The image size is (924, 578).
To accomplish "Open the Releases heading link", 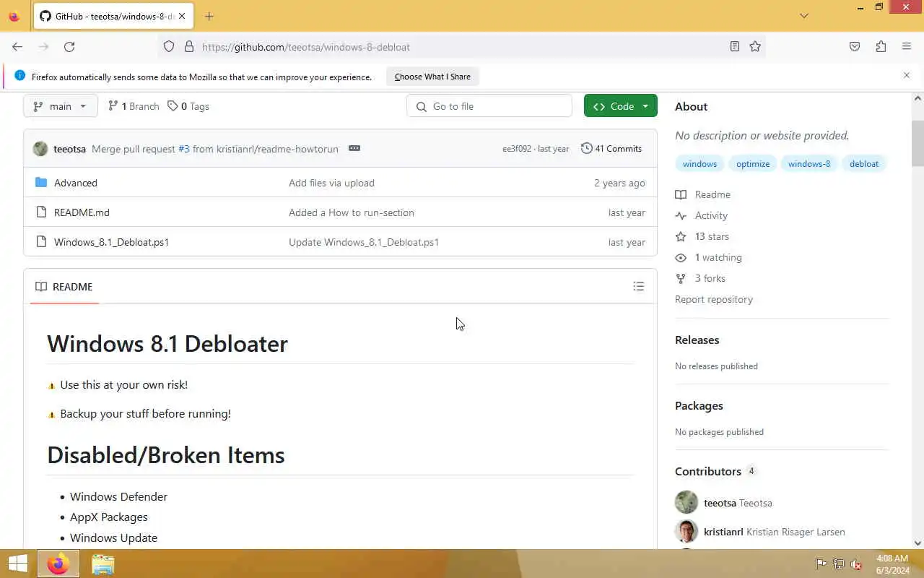I will (x=697, y=340).
